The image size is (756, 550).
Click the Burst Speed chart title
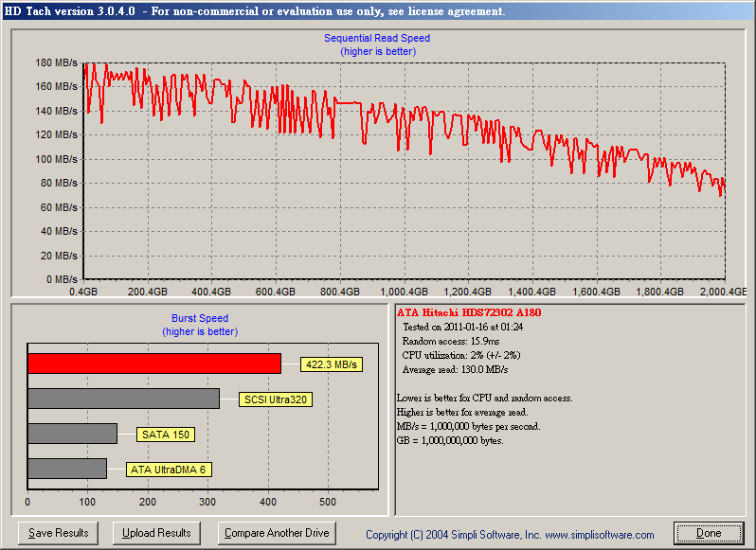(x=200, y=319)
